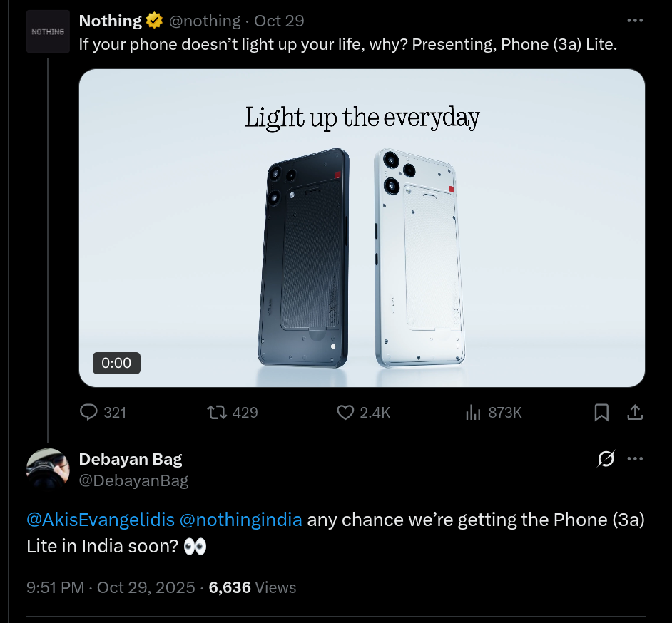The height and width of the screenshot is (623, 672).
Task: Like the Nothing tweet with 2.4K likes
Action: [x=345, y=412]
